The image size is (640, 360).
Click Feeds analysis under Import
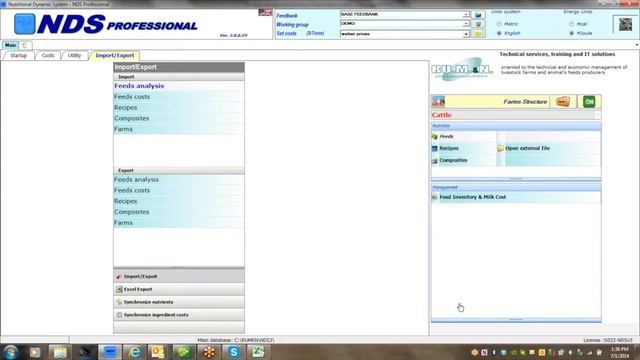[x=179, y=86]
